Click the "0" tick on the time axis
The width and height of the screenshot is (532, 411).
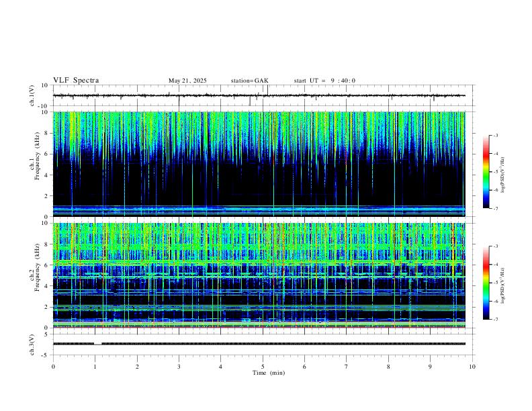pyautogui.click(x=53, y=367)
